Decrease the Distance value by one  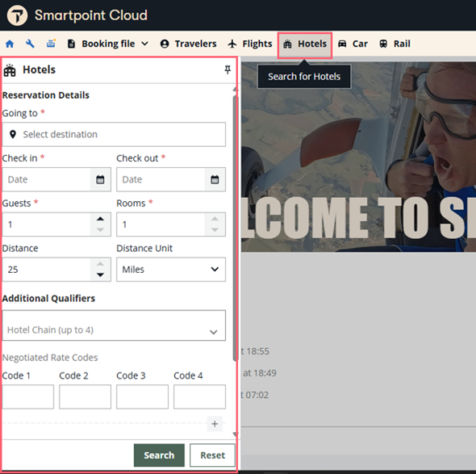(x=100, y=275)
